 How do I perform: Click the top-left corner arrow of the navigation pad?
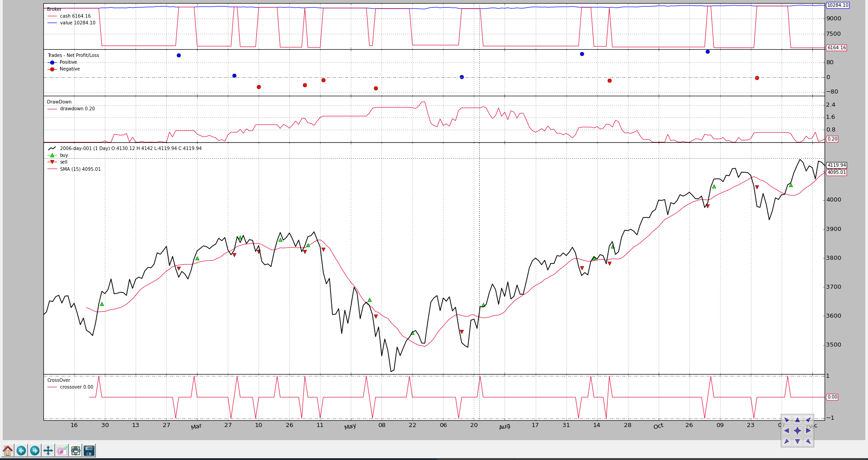click(787, 420)
